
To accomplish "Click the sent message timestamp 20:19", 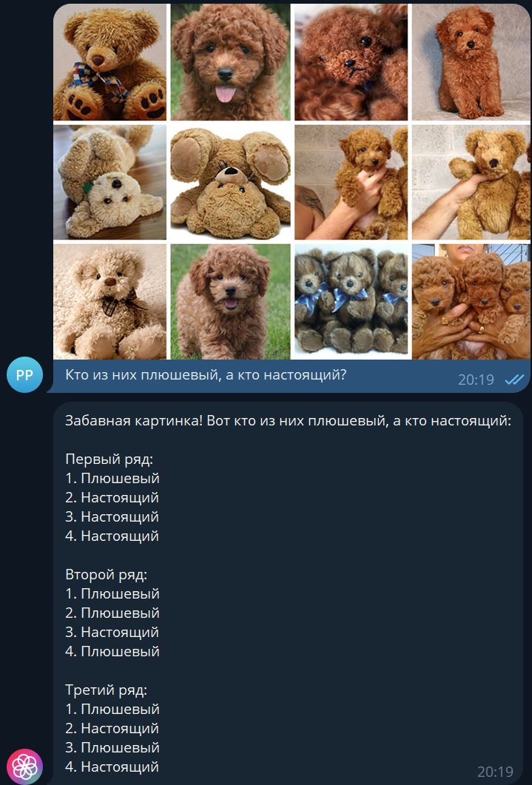I will (476, 380).
